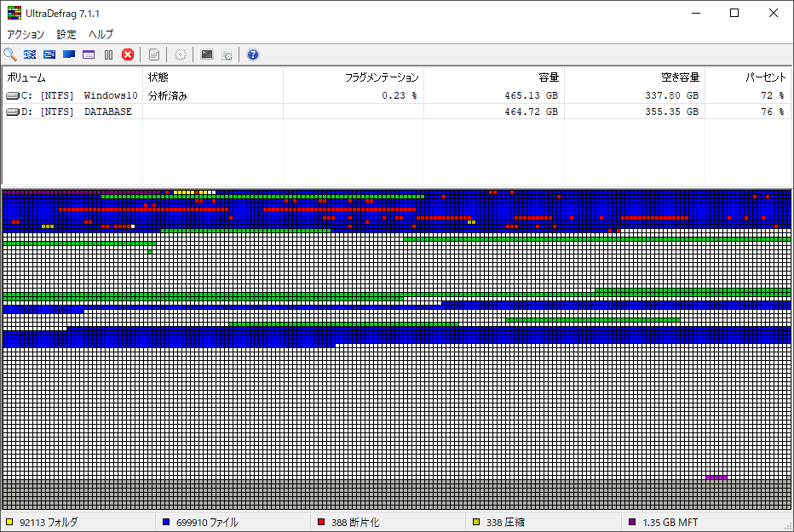Sort by ボリューム column header
Image resolution: width=794 pixels, height=532 pixels.
[x=72, y=77]
